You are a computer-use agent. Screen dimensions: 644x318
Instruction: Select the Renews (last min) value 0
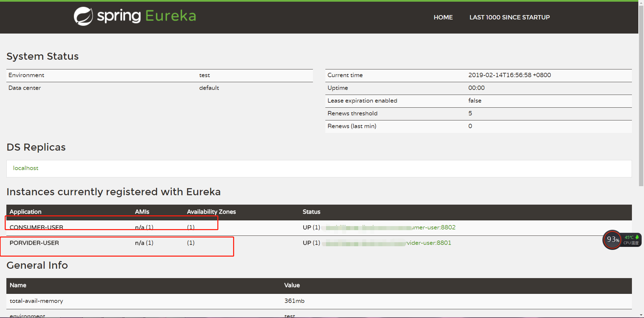(x=470, y=126)
